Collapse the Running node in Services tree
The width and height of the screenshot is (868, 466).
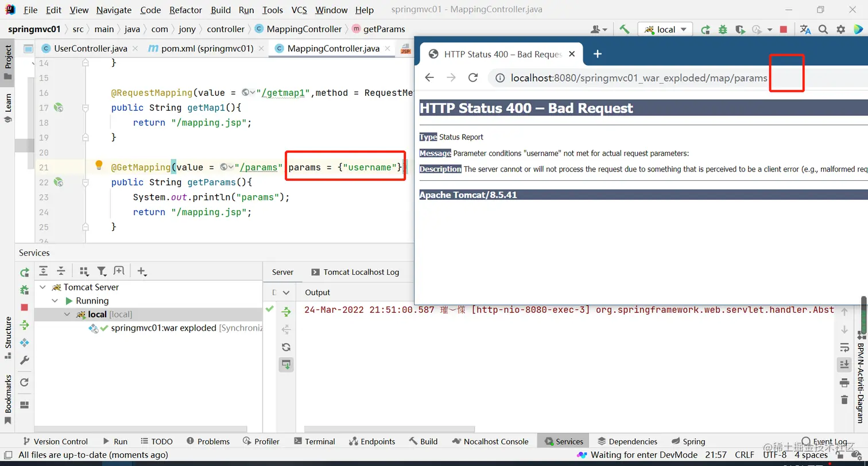(x=55, y=301)
